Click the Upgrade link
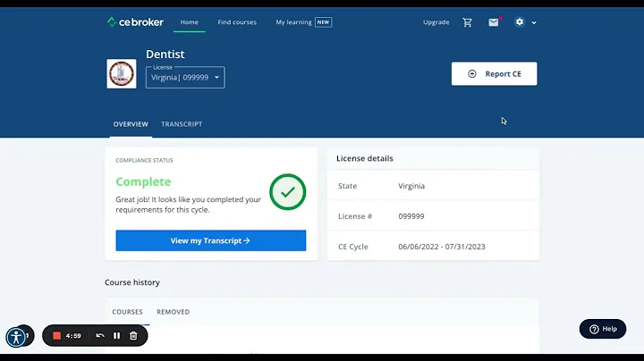Viewport: 644px width, 361px height. (x=436, y=22)
